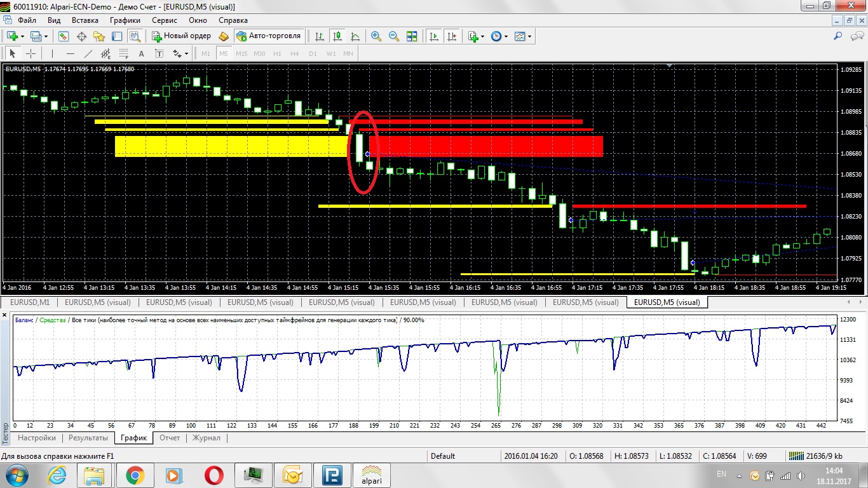The width and height of the screenshot is (868, 488).
Task: Click the Windows Start button
Action: point(15,475)
